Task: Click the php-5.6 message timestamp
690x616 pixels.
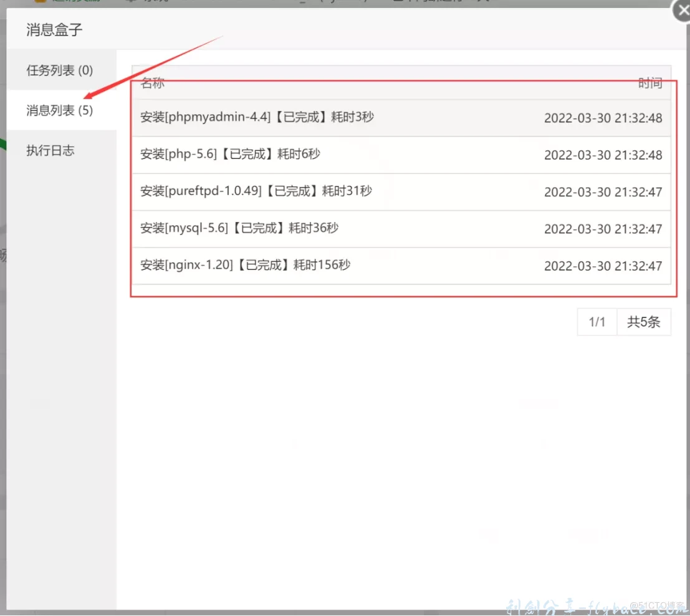Action: (x=603, y=155)
